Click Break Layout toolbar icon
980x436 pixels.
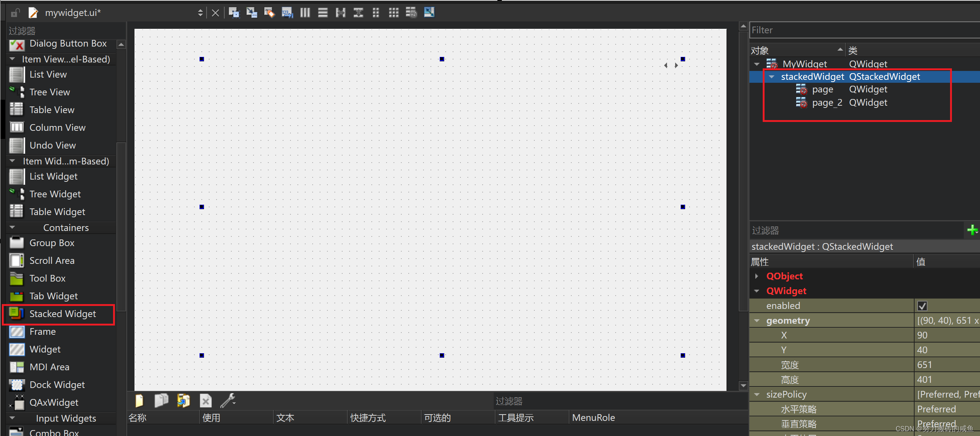[x=411, y=13]
